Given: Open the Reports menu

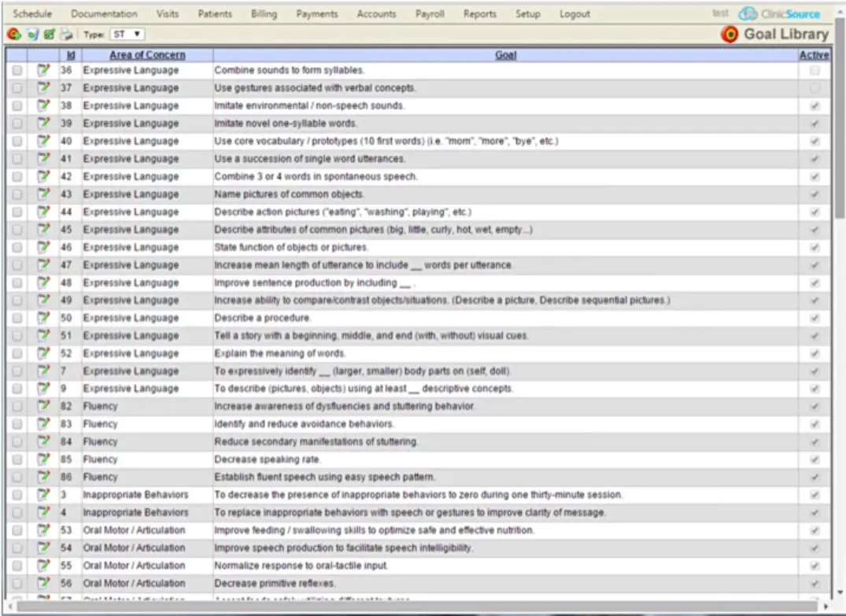Looking at the screenshot, I should tap(479, 13).
